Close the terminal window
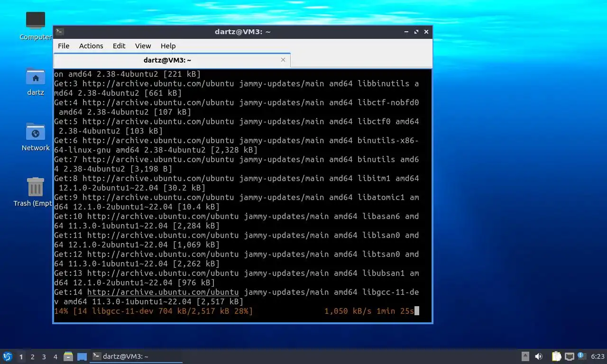607x364 pixels. (x=426, y=32)
